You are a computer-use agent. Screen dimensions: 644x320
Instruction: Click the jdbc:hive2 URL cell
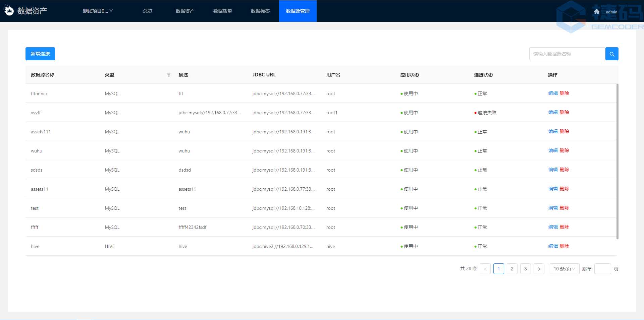(283, 246)
